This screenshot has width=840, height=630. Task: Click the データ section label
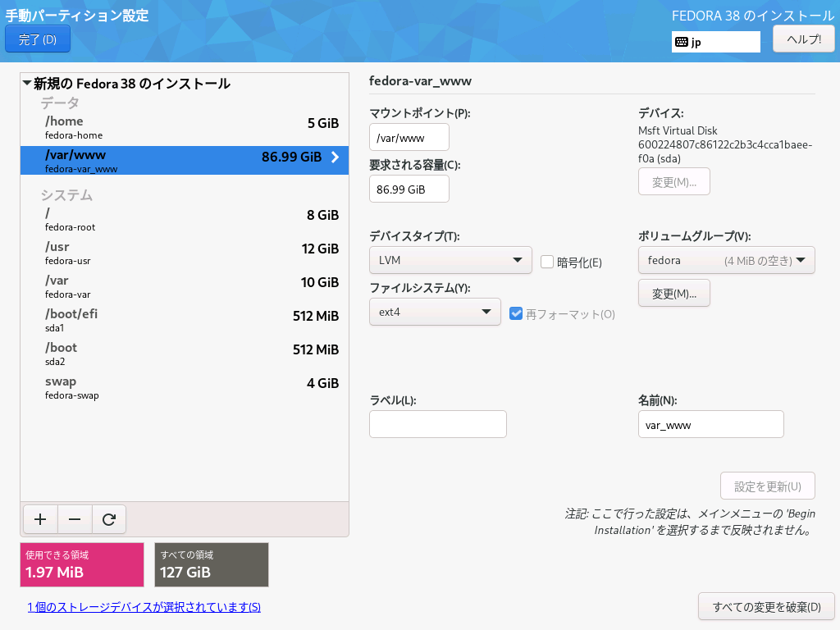(60, 103)
